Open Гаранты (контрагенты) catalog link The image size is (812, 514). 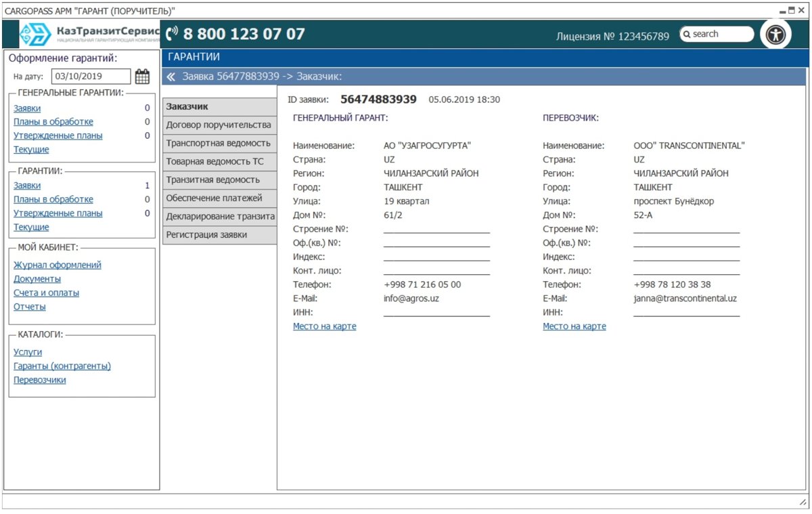pos(62,366)
